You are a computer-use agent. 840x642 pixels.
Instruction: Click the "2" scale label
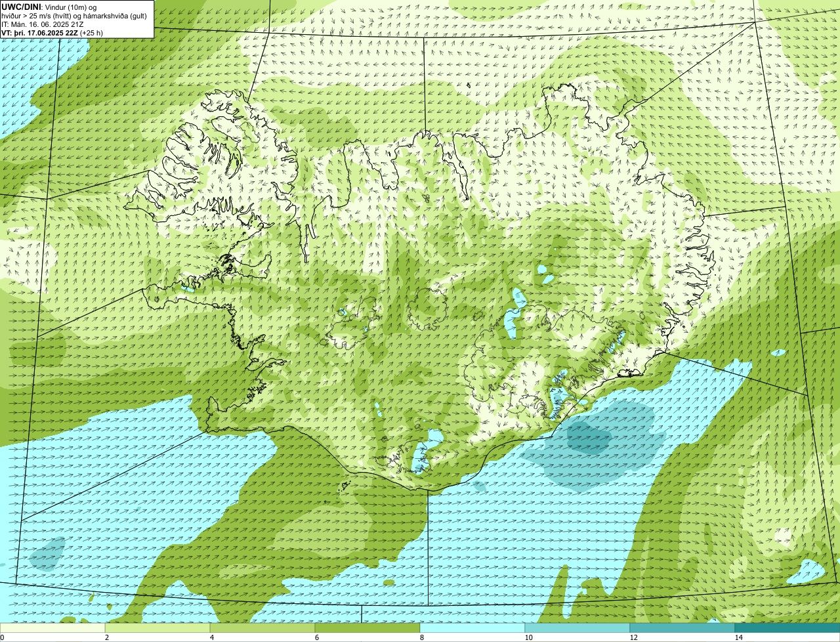click(106, 637)
